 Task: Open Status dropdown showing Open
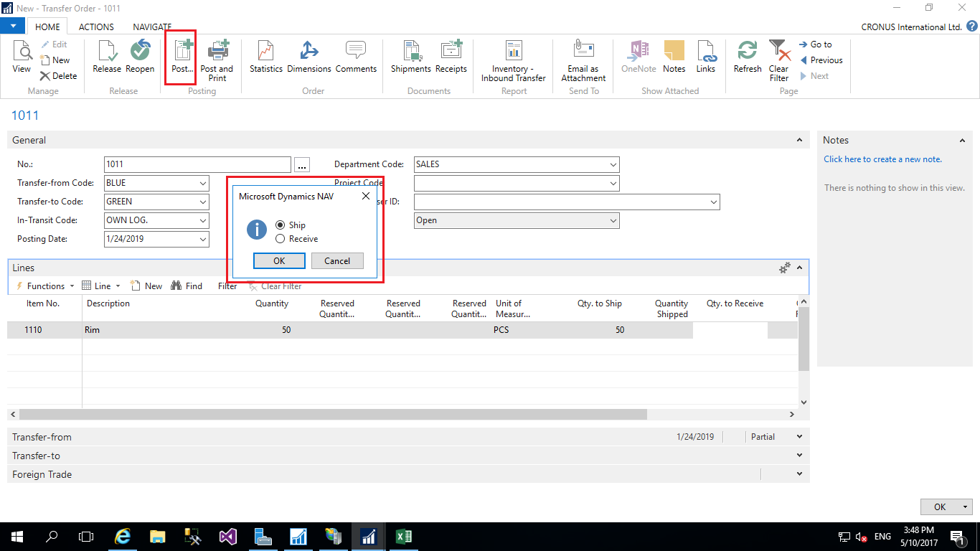coord(613,220)
